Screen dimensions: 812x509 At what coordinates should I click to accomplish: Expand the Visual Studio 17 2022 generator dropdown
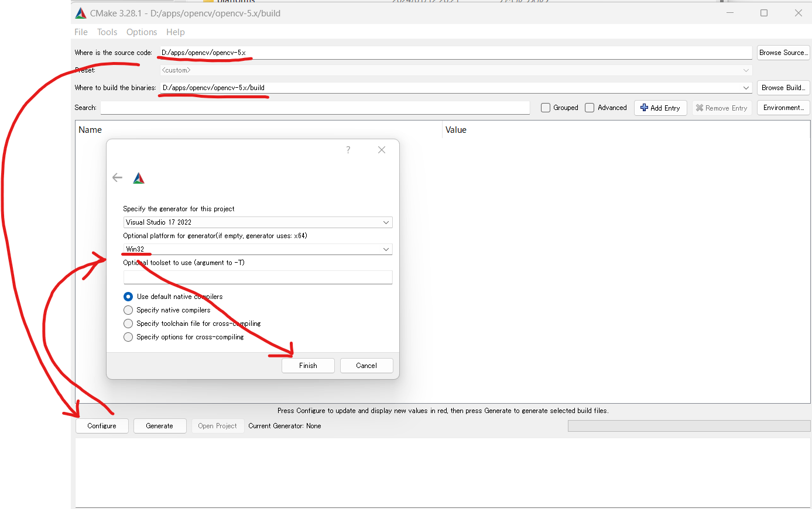click(386, 222)
